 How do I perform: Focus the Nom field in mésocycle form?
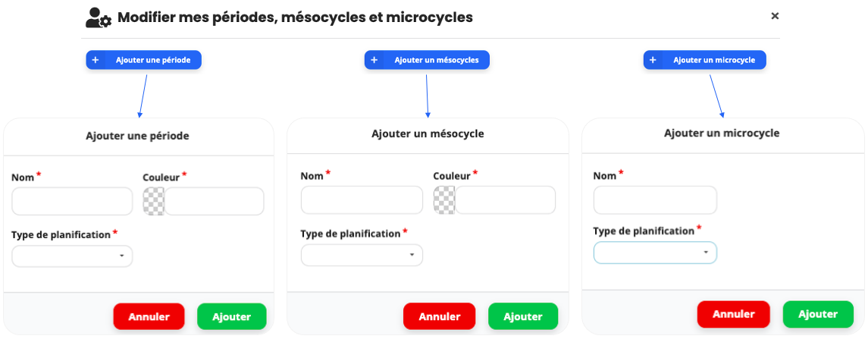tap(362, 200)
